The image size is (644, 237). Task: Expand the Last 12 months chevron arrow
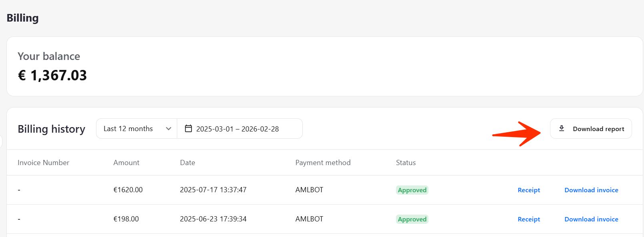point(168,129)
